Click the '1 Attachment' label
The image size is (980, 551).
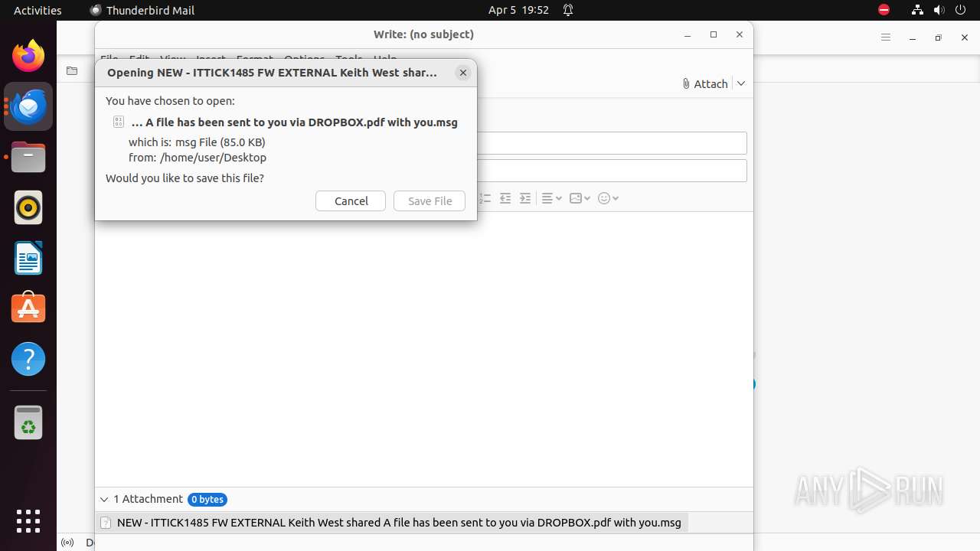(148, 499)
